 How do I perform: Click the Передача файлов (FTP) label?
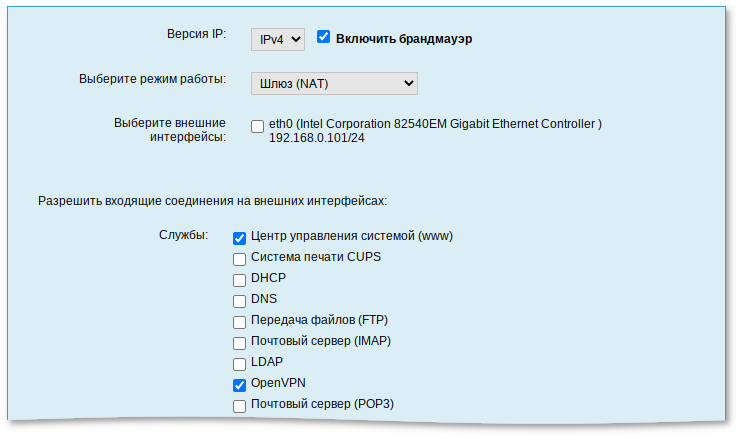point(319,320)
